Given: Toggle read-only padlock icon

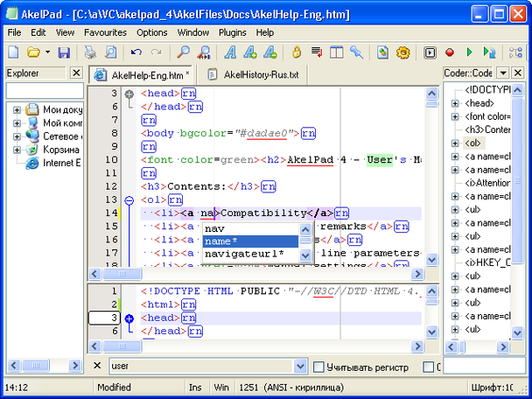Looking at the screenshot, I should coord(297,52).
